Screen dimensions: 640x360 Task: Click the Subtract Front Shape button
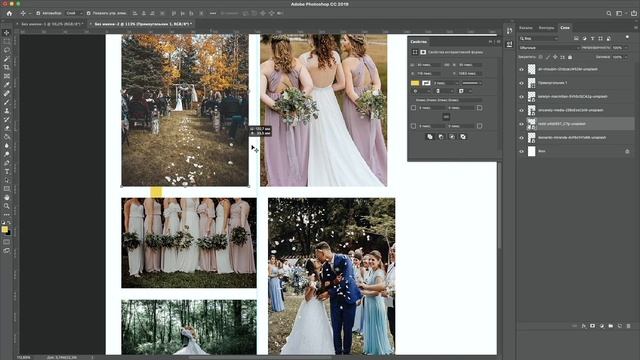441,137
